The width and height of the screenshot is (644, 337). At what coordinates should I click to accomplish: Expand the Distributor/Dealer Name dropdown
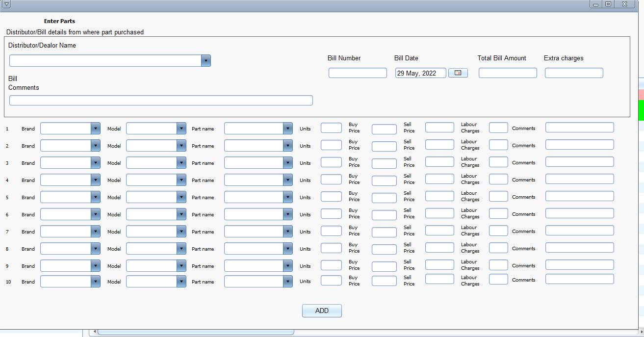pos(206,61)
